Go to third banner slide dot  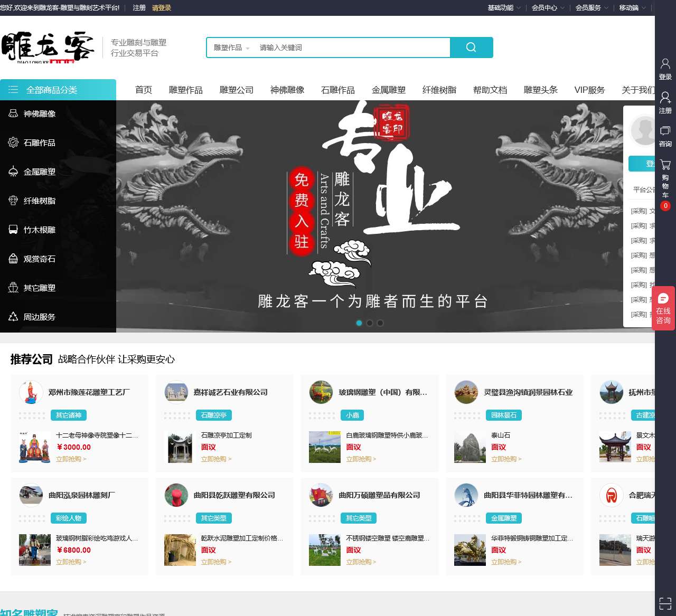380,323
